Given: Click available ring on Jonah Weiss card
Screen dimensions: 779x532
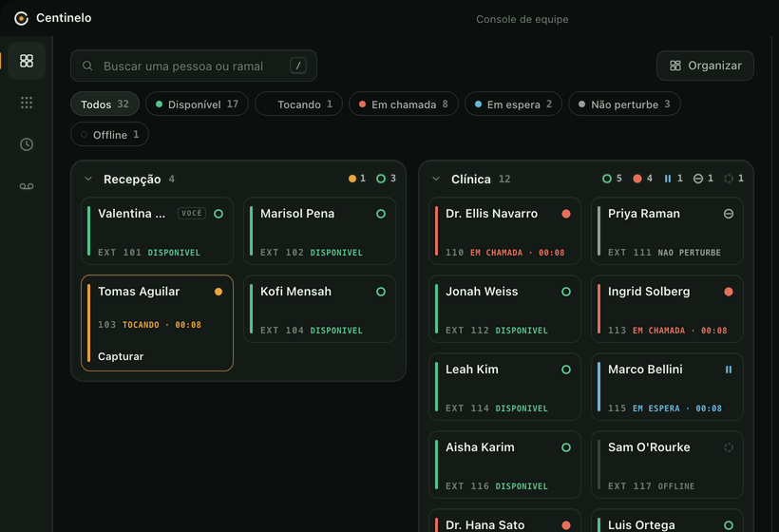Looking at the screenshot, I should (566, 292).
